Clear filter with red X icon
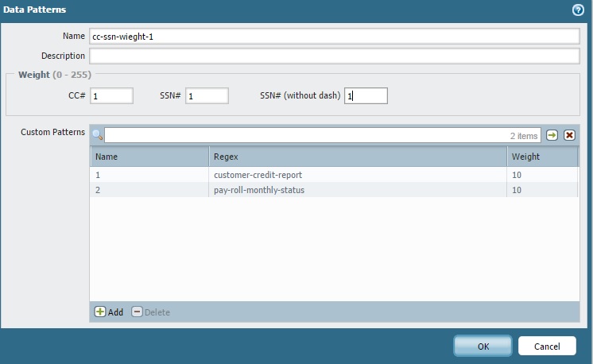The width and height of the screenshot is (593, 364). coord(569,135)
